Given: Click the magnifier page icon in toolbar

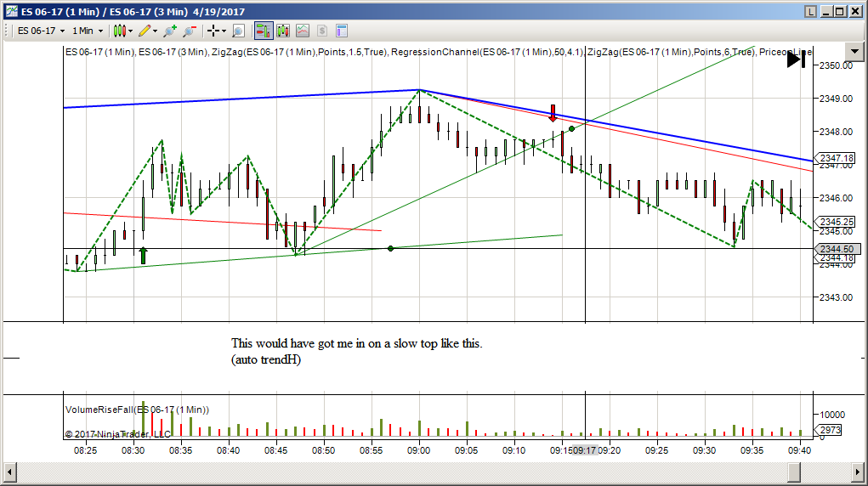Looking at the screenshot, I should coord(238,31).
